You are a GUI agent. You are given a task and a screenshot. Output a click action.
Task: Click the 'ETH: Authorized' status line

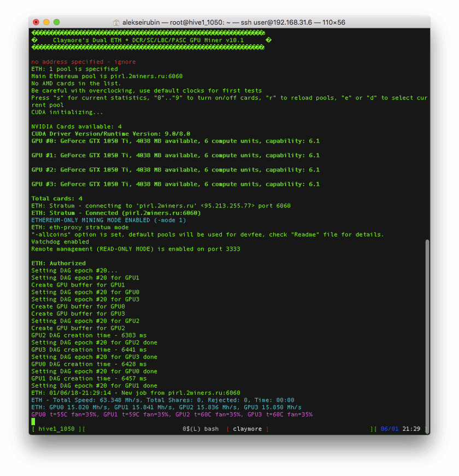pos(58,263)
